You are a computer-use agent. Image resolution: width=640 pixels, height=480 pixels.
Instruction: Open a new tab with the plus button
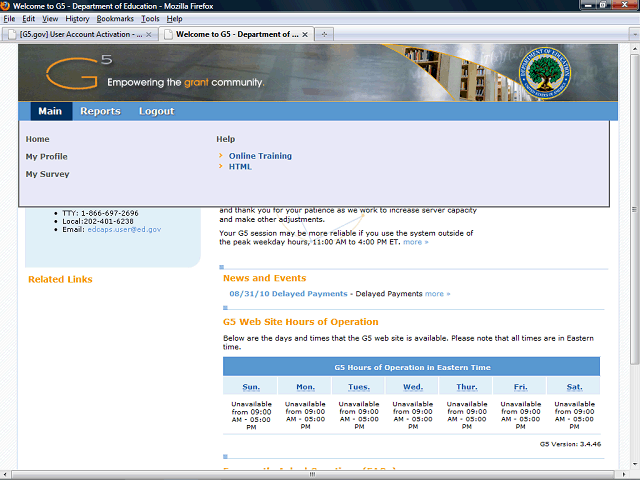pyautogui.click(x=324, y=34)
